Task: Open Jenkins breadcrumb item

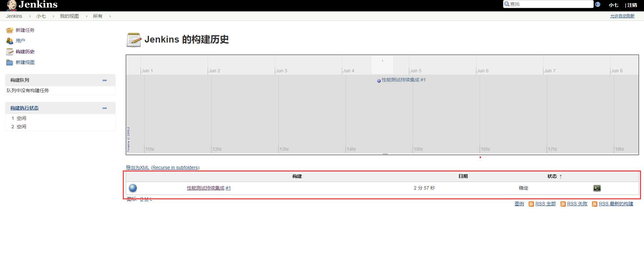Action: coord(14,16)
